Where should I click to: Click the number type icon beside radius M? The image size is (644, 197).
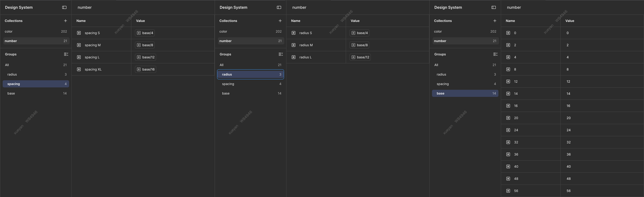294,45
